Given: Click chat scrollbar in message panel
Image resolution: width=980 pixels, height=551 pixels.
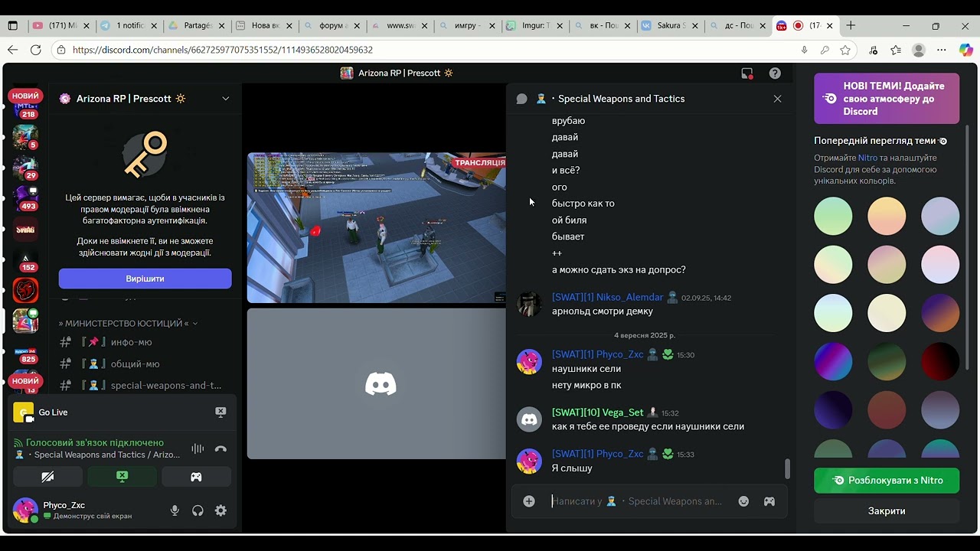Looking at the screenshot, I should pos(787,468).
